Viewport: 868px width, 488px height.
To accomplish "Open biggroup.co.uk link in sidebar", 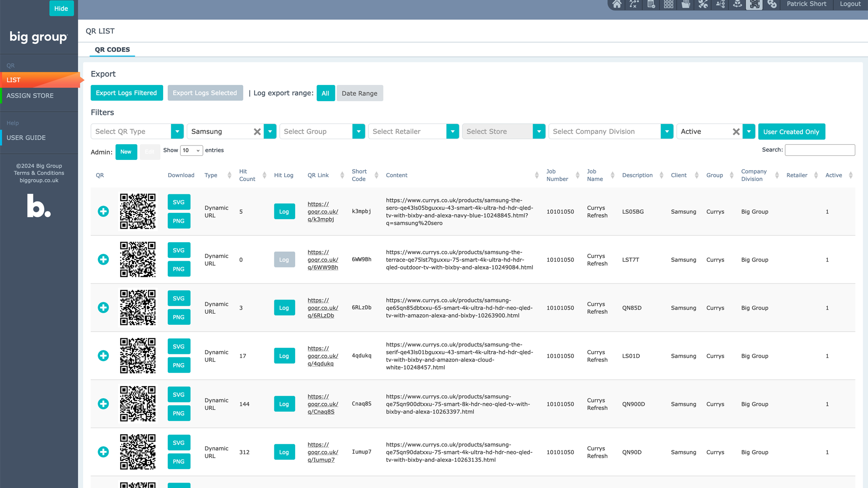I will pyautogui.click(x=39, y=180).
